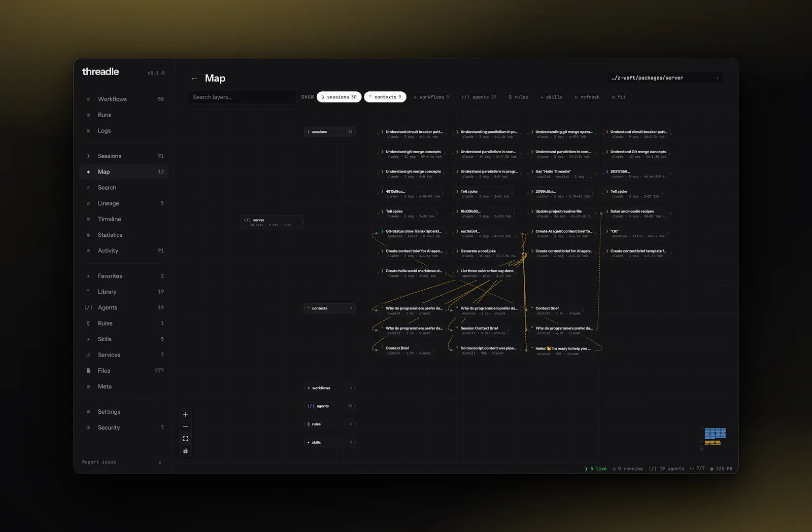The width and height of the screenshot is (812, 532).
Task: Click the fit button in toolbar
Action: 619,97
